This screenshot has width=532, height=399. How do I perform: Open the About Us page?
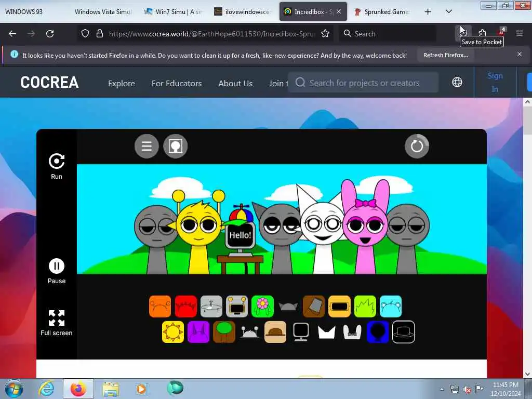coord(235,83)
